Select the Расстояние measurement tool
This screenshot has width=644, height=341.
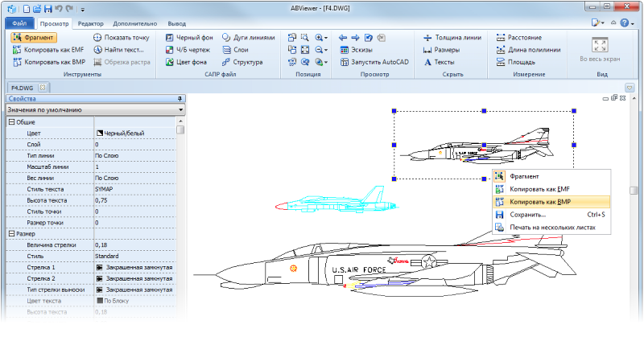click(518, 37)
